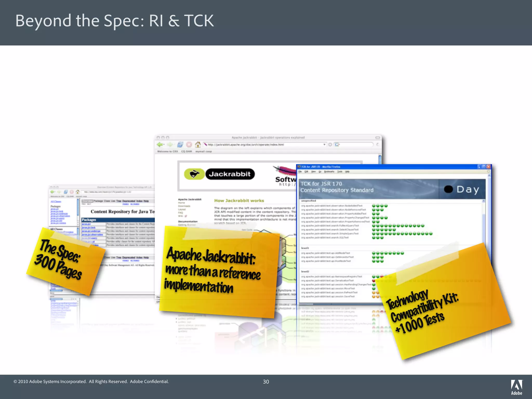Image resolution: width=532 pixels, height=399 pixels.
Task: Click 'Help' in top javadoc navigation bar
Action: point(146,201)
